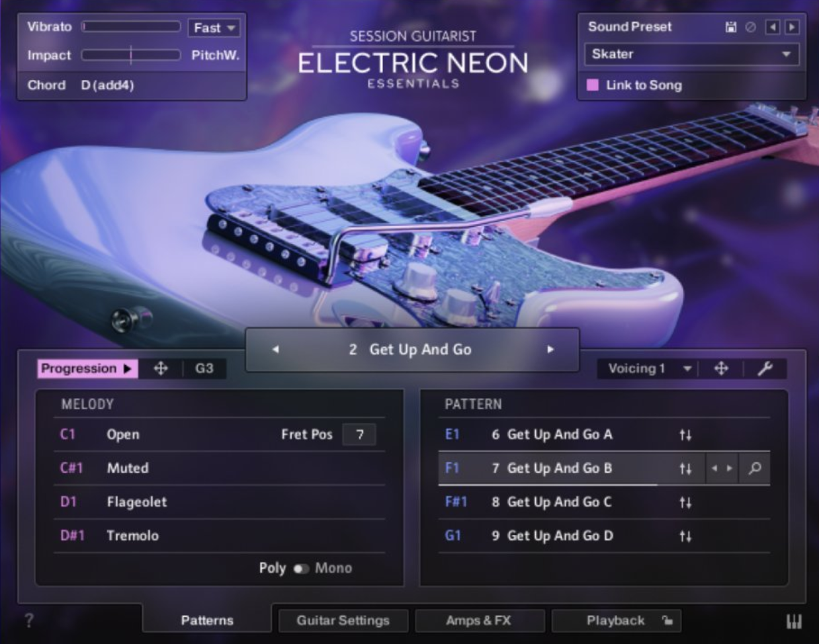Switch to the Playback tab
The width and height of the screenshot is (819, 644).
616,620
